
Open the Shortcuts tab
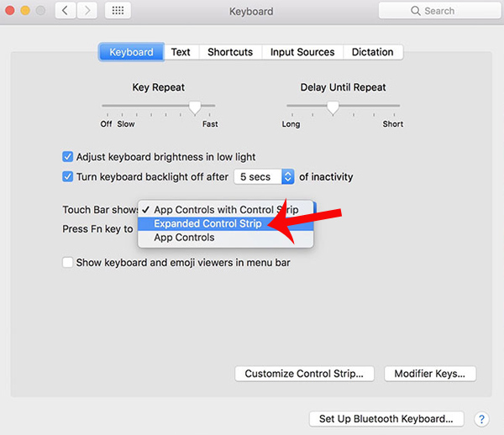(230, 52)
